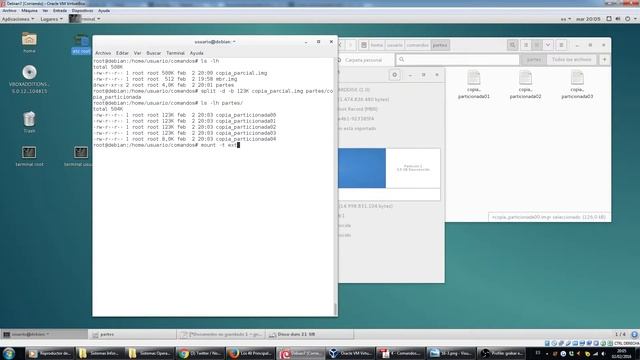Click partes path segment in Files
Viewport: 640px width, 360px height.
point(440,45)
